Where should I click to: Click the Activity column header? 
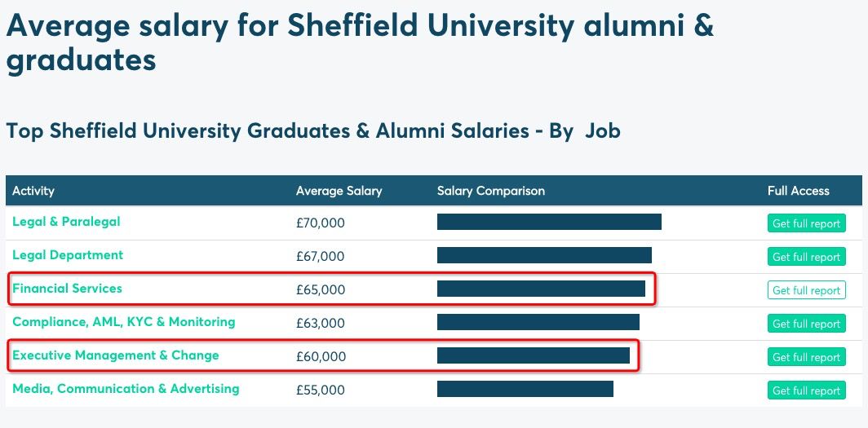click(x=33, y=191)
